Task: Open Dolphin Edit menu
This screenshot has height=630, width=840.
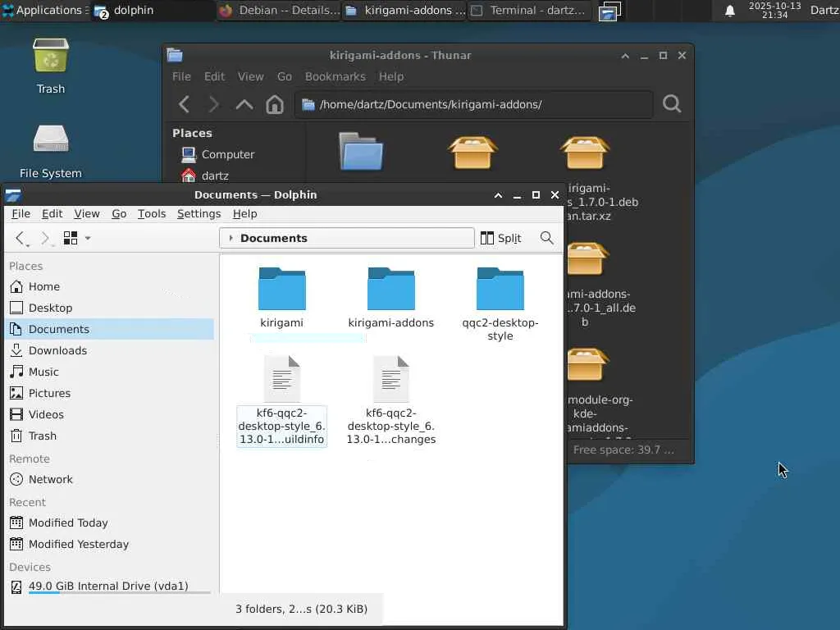Action: tap(52, 214)
